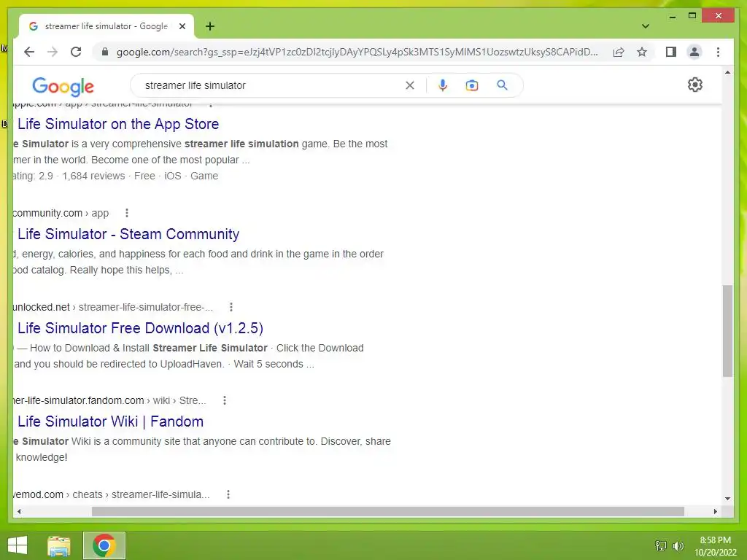Screen dimensions: 747x560
Task: Click Chrome icon in the taskbar
Action: 104,545
